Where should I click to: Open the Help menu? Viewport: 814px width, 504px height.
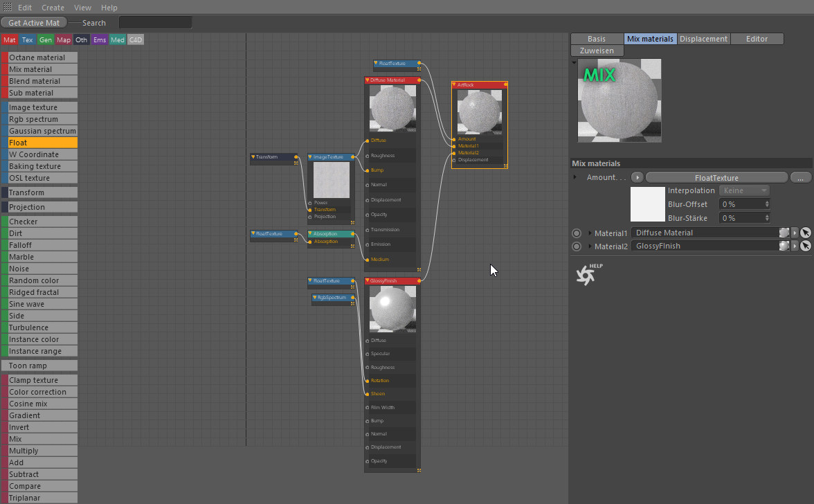109,8
